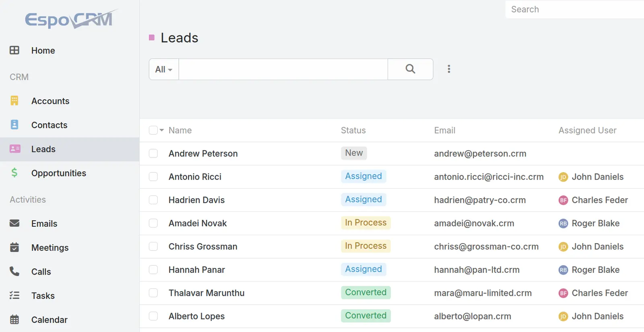
Task: Click Roger Blake avatar in Hannah Panar row
Action: click(563, 270)
